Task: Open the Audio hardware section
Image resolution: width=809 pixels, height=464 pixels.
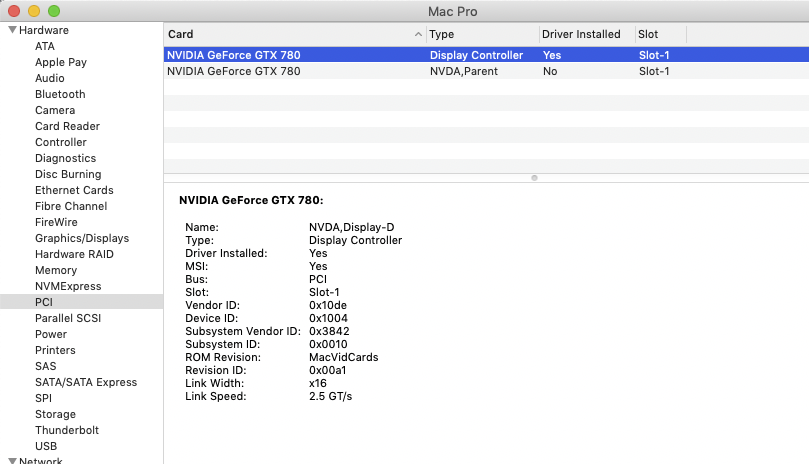Action: 50,78
